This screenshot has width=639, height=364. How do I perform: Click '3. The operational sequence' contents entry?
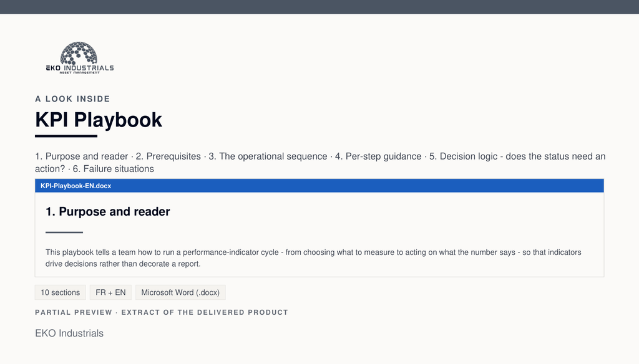(x=268, y=156)
